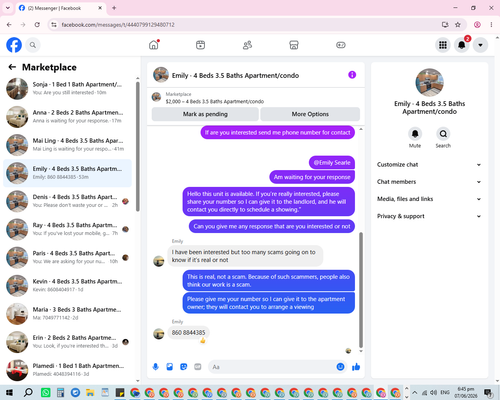The height and width of the screenshot is (400, 500).
Task: Open the emoji picker in message box
Action: tap(340, 367)
